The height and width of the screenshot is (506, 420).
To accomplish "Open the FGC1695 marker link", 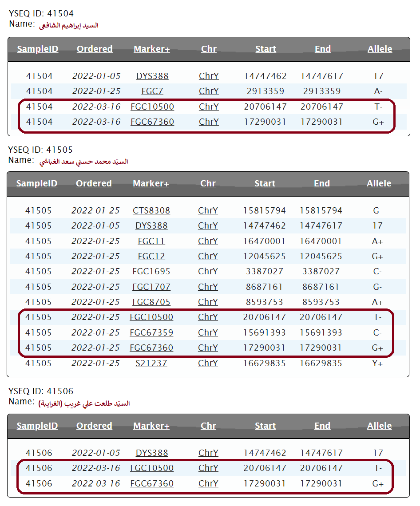I will (151, 272).
